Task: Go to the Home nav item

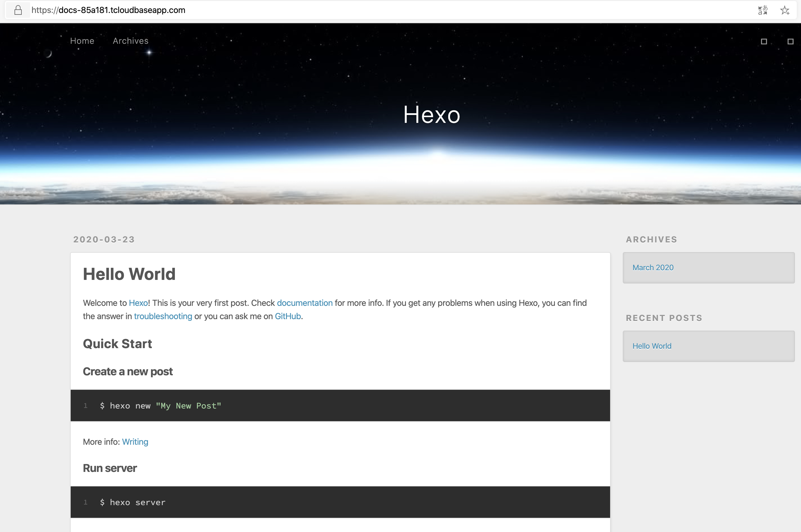Action: tap(82, 41)
